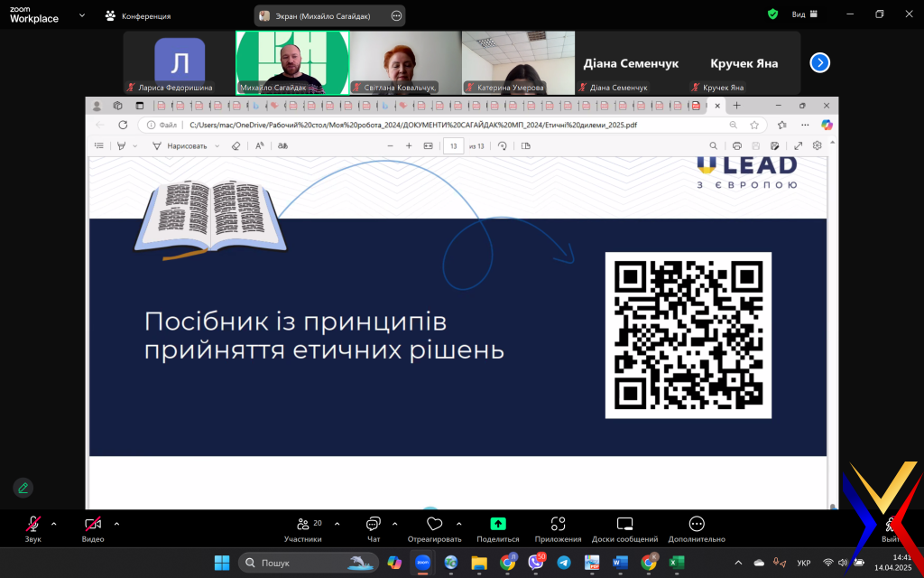924x578 pixels.
Task: Open Telegram from the taskbar
Action: [564, 563]
